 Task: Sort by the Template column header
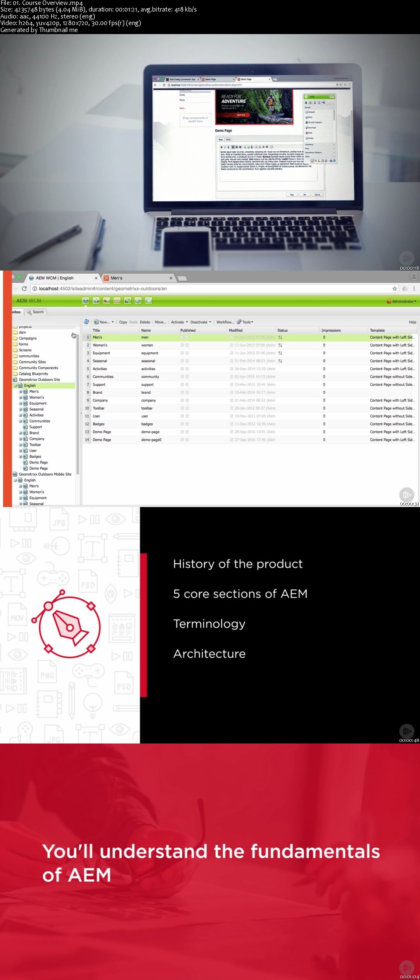pyautogui.click(x=393, y=330)
